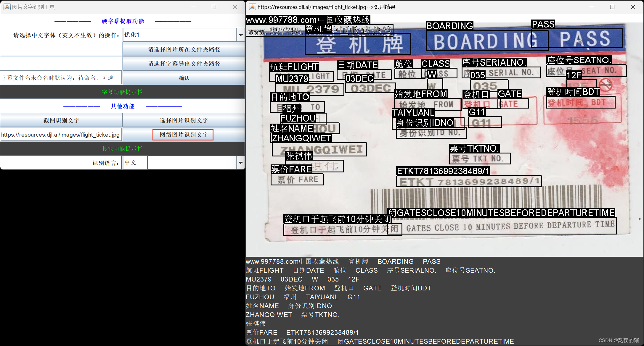Click 网络图片识别文字 button

(x=183, y=135)
